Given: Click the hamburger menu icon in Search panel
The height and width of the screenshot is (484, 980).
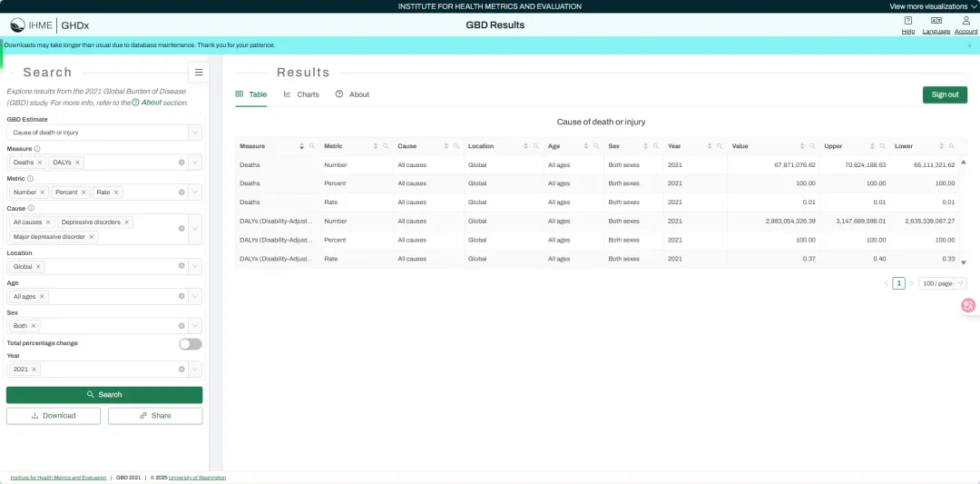Looking at the screenshot, I should (199, 73).
